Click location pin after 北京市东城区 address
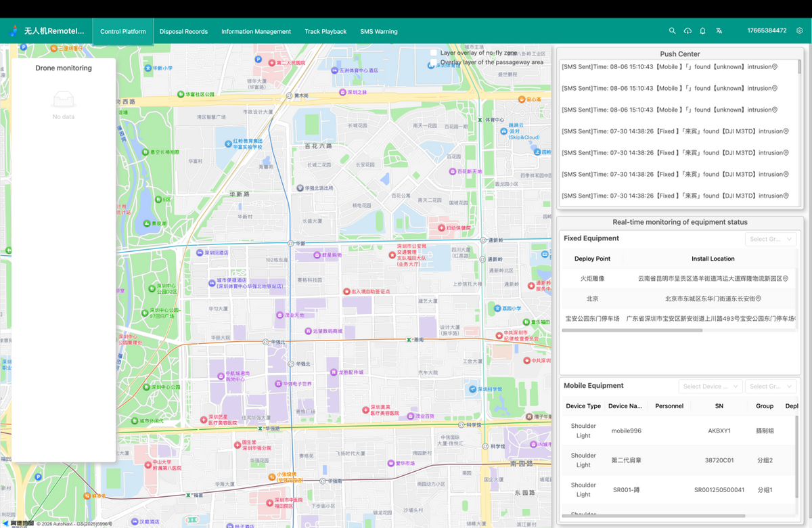Image resolution: width=812 pixels, height=528 pixels. click(x=759, y=299)
